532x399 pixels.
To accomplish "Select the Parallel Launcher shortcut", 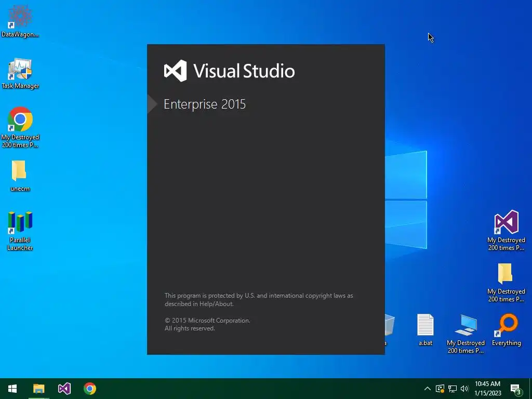I will tap(20, 231).
